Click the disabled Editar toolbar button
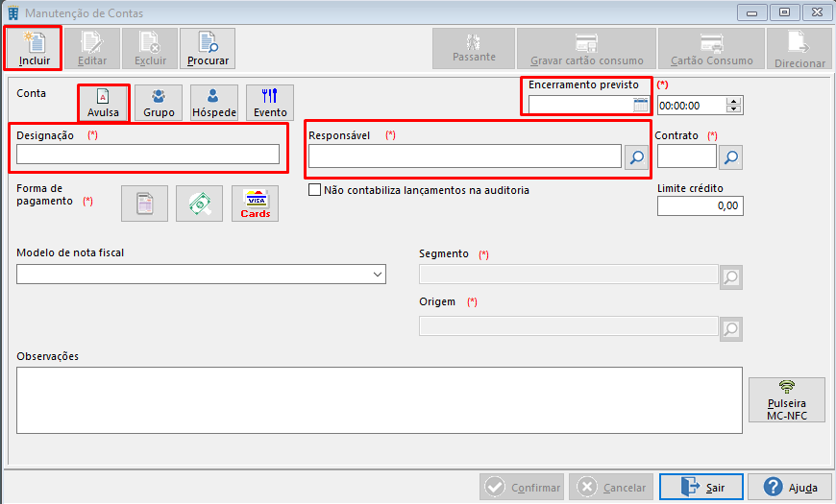Screen dimensions: 836x504 click(x=92, y=49)
